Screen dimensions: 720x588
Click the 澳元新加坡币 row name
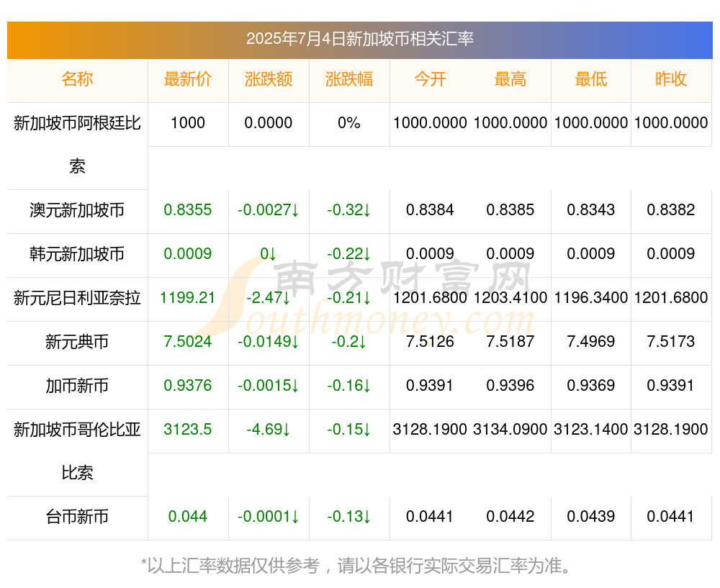click(x=77, y=210)
